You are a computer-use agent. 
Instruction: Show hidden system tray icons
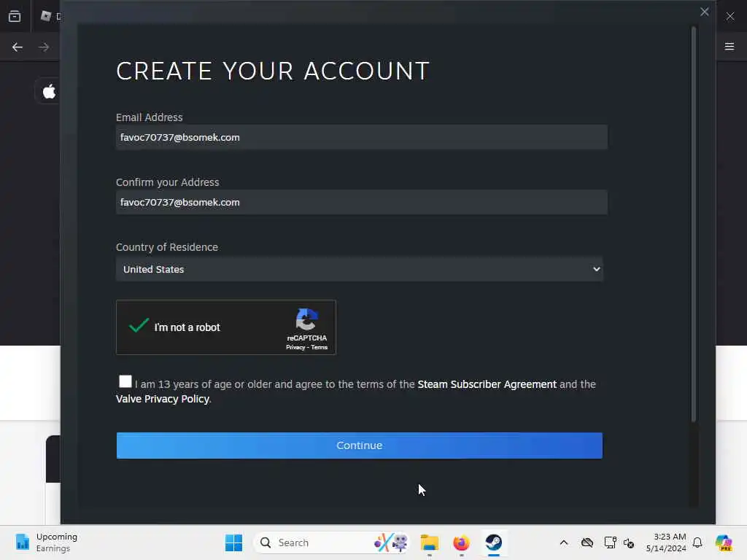[x=564, y=542]
